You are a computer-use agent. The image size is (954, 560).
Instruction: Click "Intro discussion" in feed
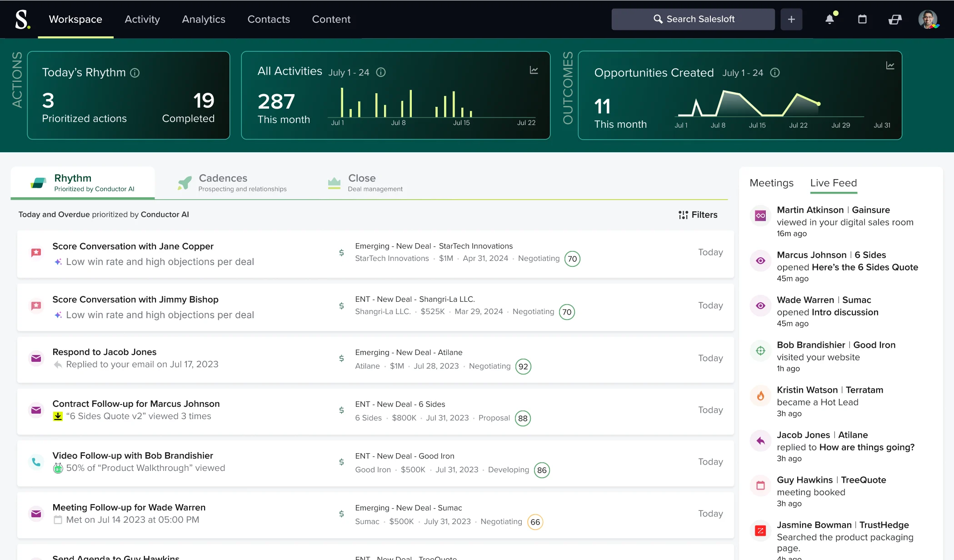(x=845, y=312)
